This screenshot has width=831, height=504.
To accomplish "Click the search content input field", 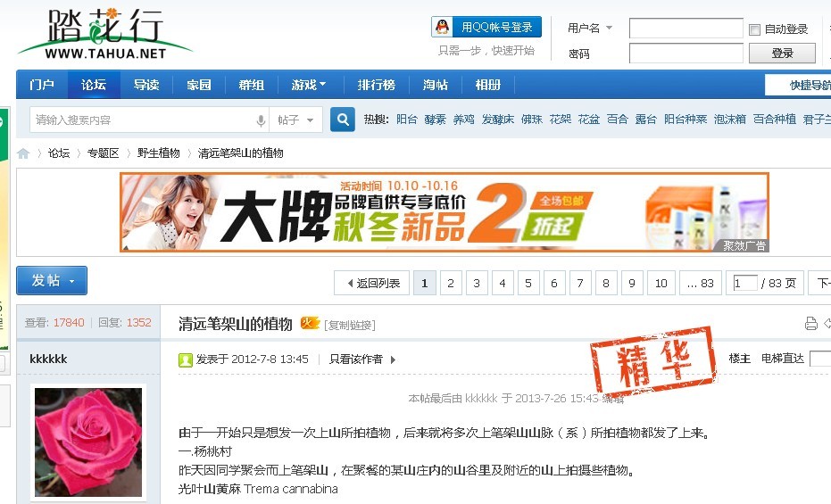I will (143, 120).
